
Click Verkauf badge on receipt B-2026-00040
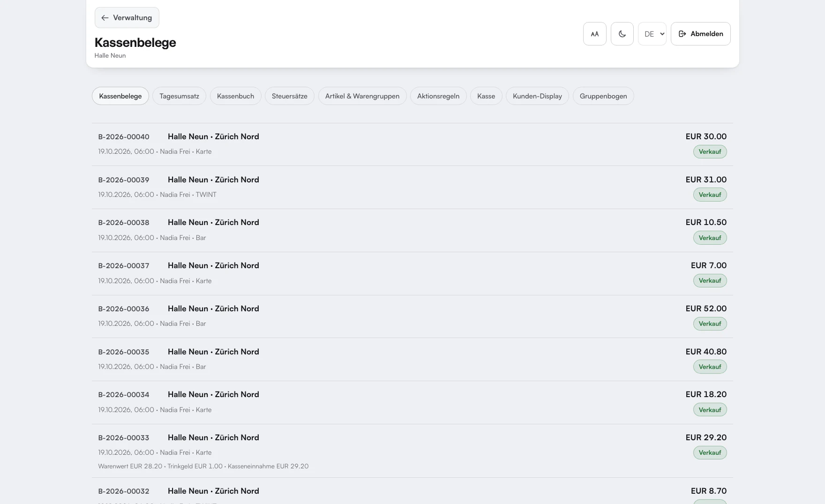tap(710, 152)
